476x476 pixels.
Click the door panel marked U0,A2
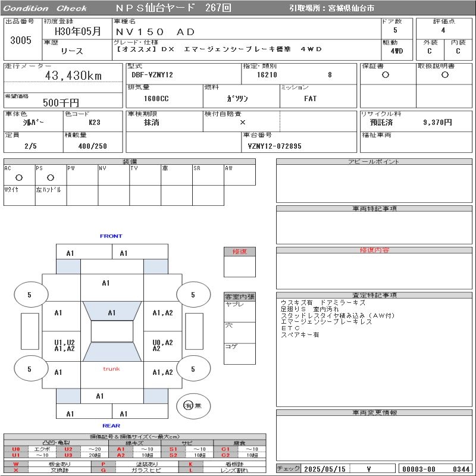tap(162, 345)
